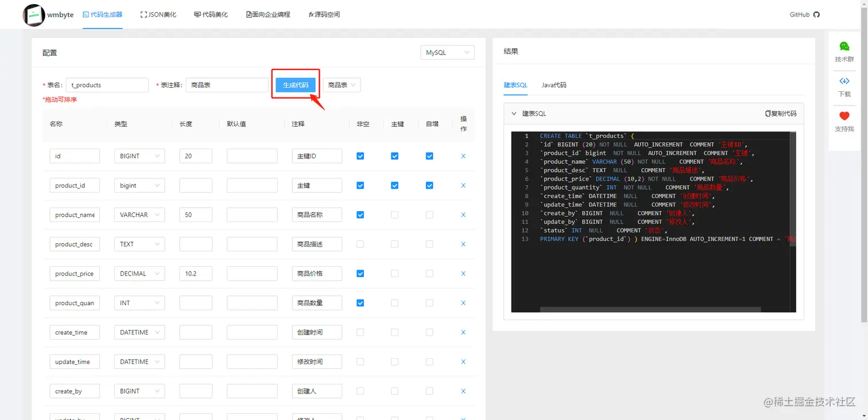The width and height of the screenshot is (868, 420).
Task: Toggle 非空 checkbox for product_price row
Action: [360, 274]
